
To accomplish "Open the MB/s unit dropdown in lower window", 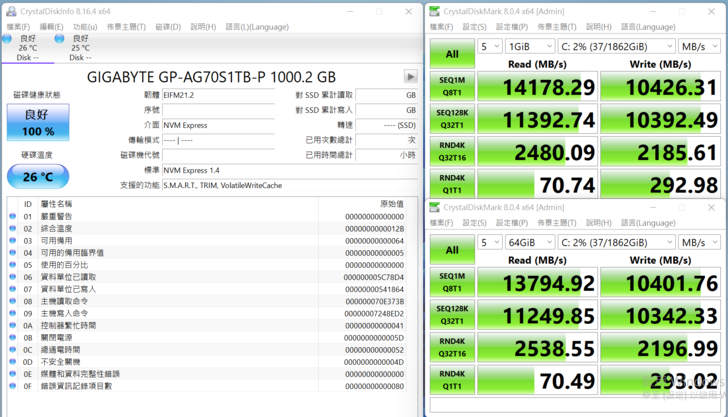I will coord(699,242).
